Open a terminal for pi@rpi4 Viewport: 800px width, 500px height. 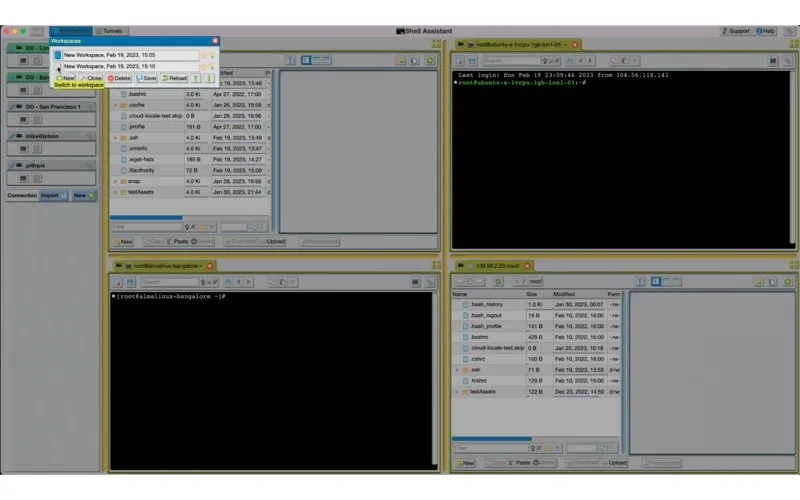point(23,178)
